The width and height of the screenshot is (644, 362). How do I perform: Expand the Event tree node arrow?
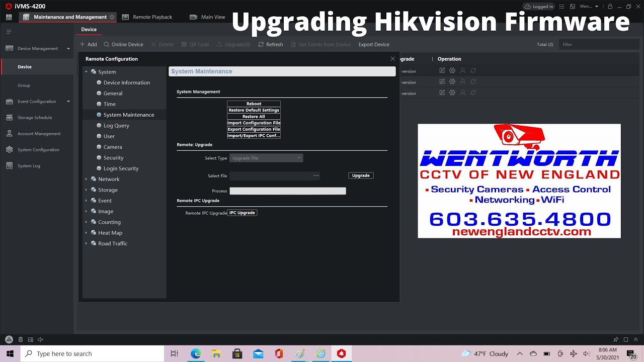point(86,201)
